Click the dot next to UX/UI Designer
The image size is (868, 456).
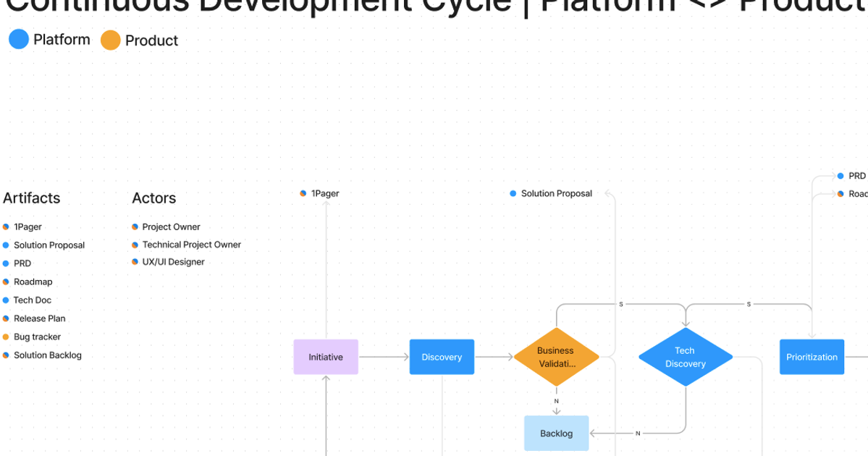(x=135, y=261)
